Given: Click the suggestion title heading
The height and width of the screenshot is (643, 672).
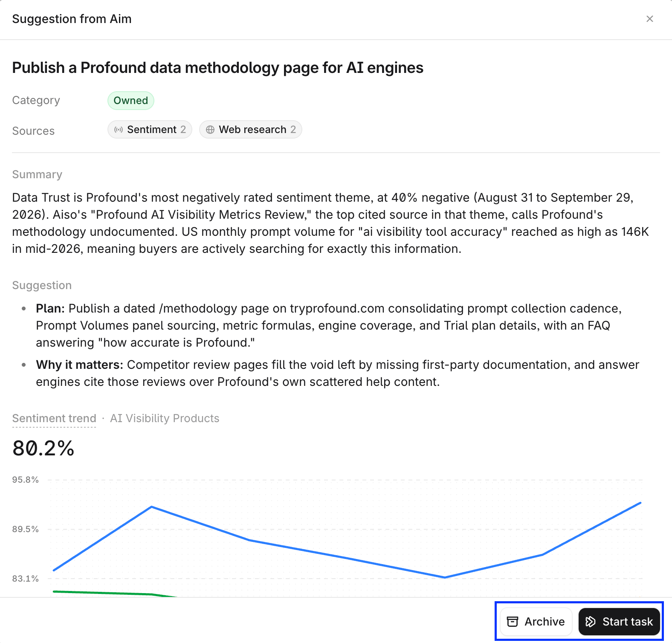Looking at the screenshot, I should pos(218,68).
